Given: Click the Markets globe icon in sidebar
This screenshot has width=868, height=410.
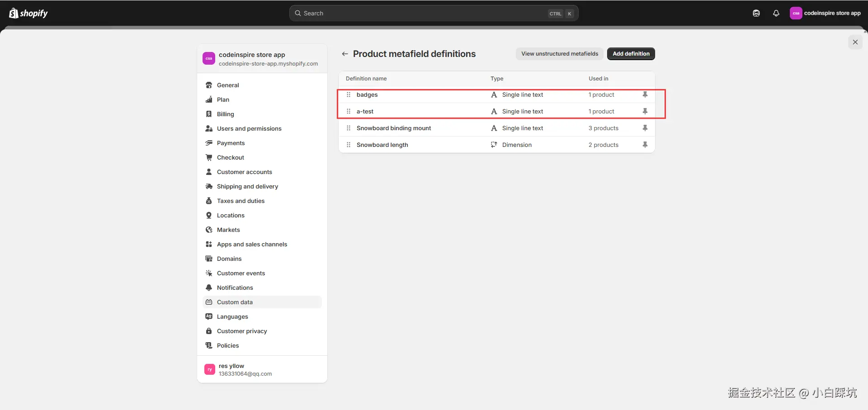Looking at the screenshot, I should coord(209,230).
